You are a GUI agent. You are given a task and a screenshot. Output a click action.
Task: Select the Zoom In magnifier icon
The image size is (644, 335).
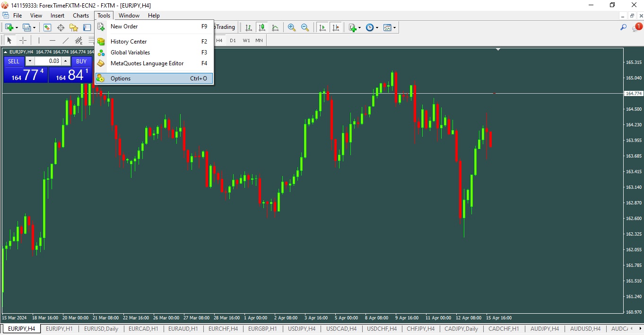tap(292, 27)
